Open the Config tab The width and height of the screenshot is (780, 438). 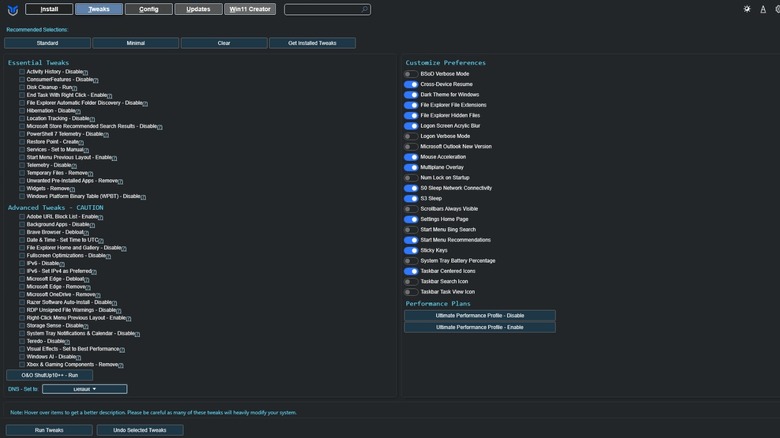[149, 9]
